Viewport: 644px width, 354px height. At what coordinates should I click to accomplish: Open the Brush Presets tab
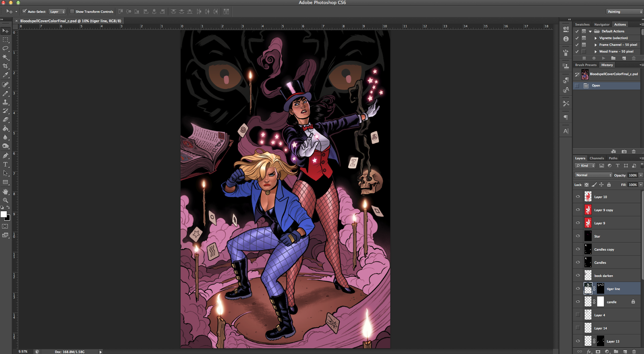pyautogui.click(x=586, y=65)
